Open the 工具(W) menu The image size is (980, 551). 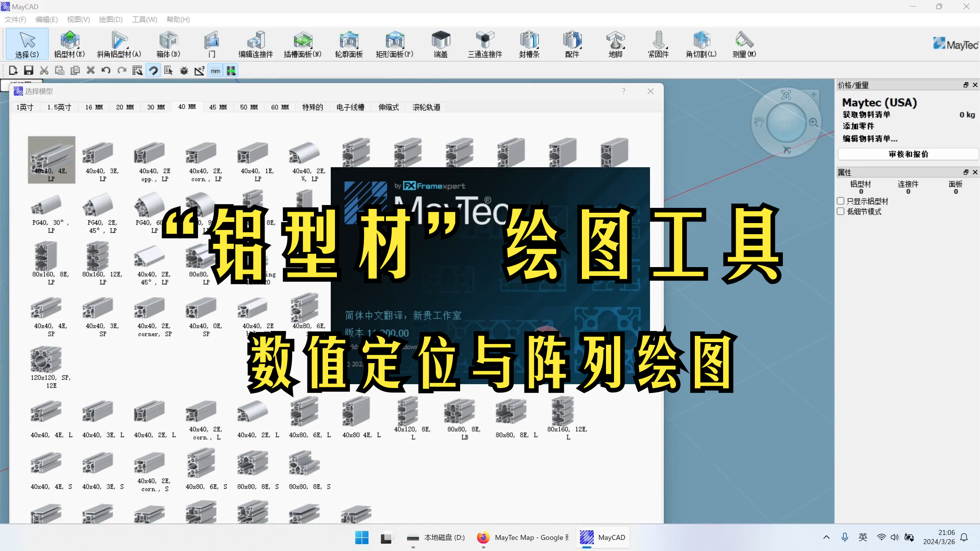[144, 19]
